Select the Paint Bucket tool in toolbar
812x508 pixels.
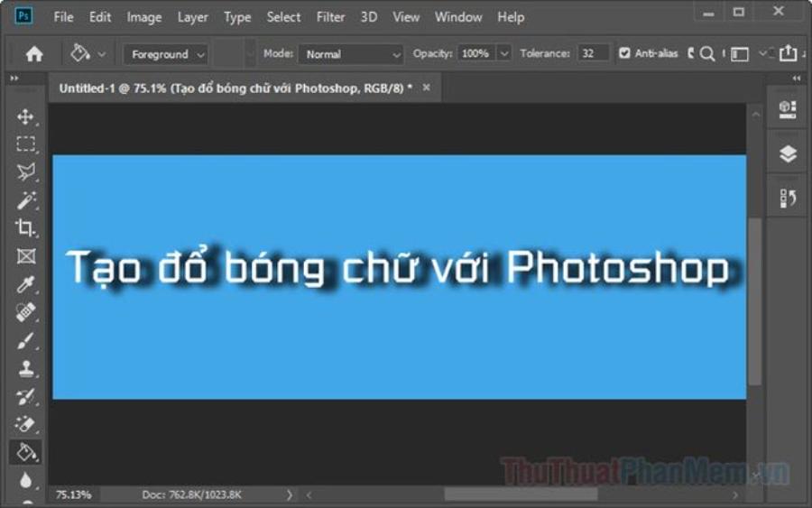coord(25,452)
